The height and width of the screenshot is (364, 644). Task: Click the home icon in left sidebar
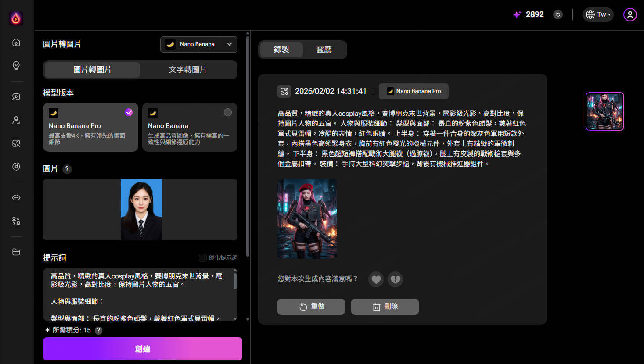coord(16,43)
